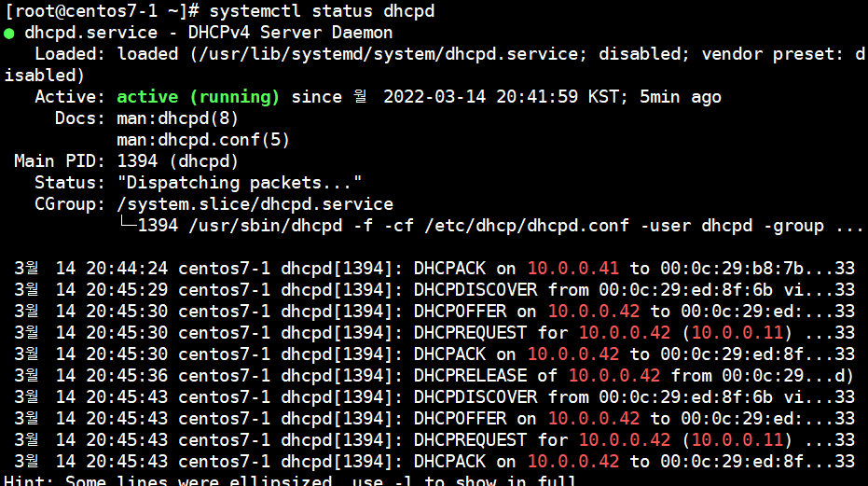
Task: Click 'DHCPOFFER' in the 20:45:43 log line
Action: click(x=460, y=419)
